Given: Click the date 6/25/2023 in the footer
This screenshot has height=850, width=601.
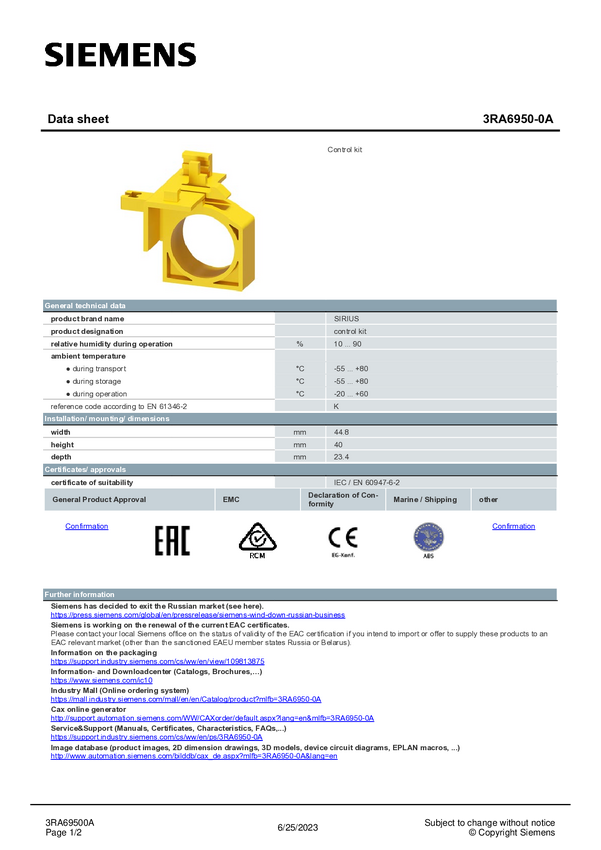Looking at the screenshot, I should tap(298, 828).
